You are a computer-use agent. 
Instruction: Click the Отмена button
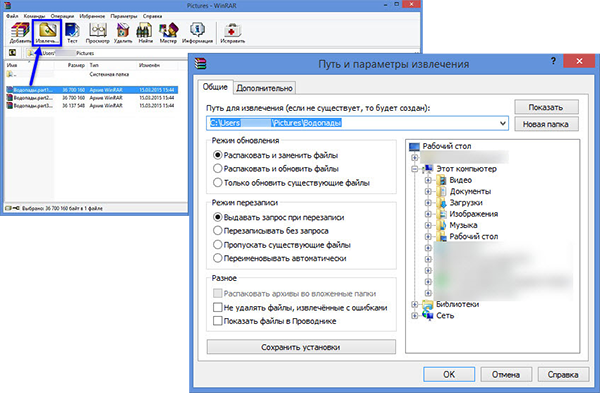(x=506, y=374)
